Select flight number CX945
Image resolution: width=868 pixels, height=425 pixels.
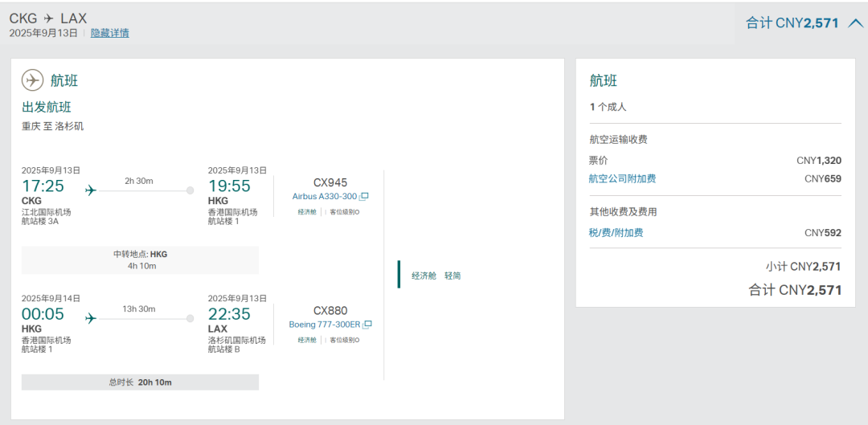click(x=330, y=182)
